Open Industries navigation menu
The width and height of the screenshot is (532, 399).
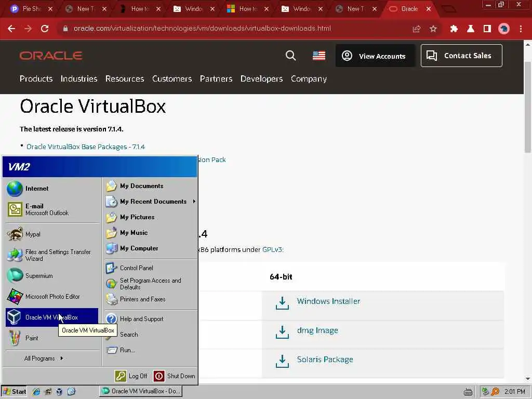79,79
